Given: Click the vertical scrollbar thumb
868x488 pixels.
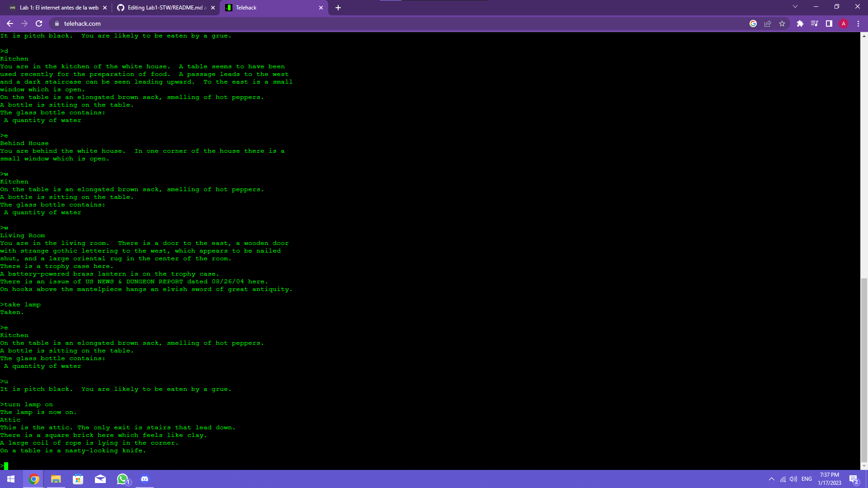Looking at the screenshot, I should 864,371.
